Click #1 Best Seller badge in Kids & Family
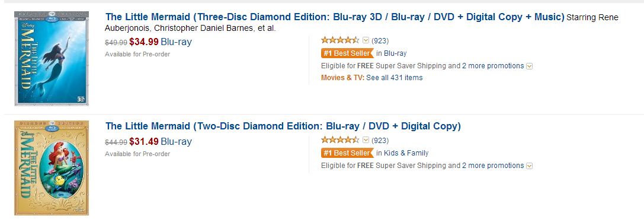 347,153
